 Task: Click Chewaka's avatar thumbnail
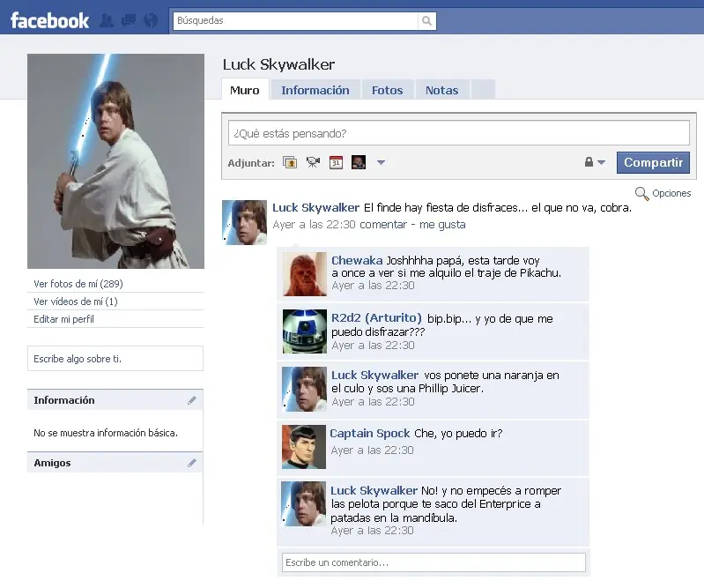[x=304, y=273]
